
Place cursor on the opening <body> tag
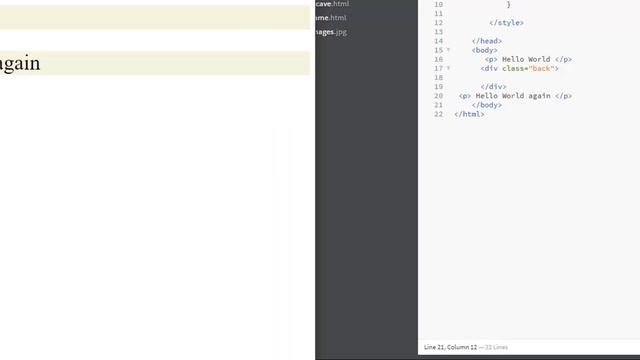(x=484, y=50)
